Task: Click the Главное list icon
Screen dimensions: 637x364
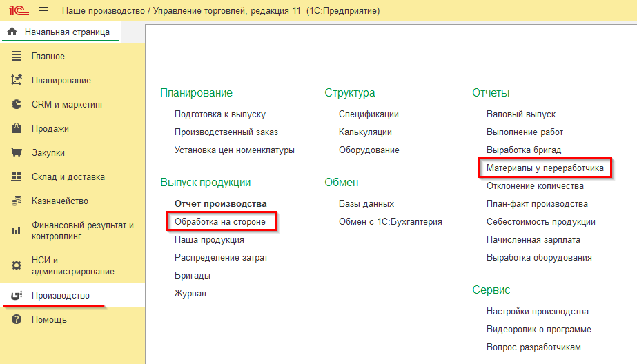Action: [17, 56]
